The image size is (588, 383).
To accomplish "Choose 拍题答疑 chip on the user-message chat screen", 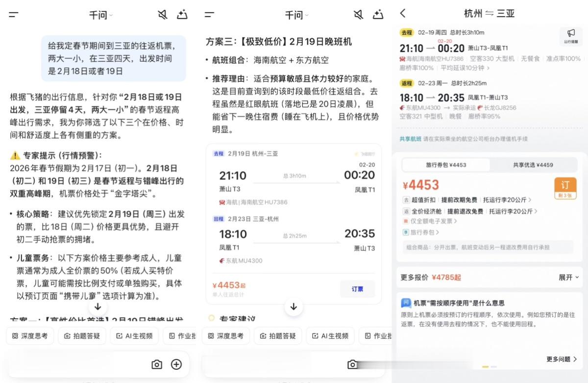I will coord(82,336).
